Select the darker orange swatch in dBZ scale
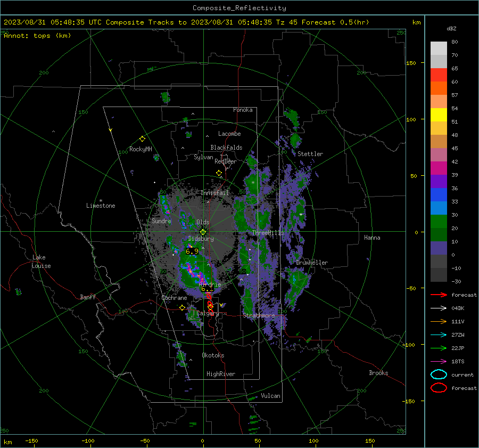The height and width of the screenshot is (448, 479). pos(439,88)
